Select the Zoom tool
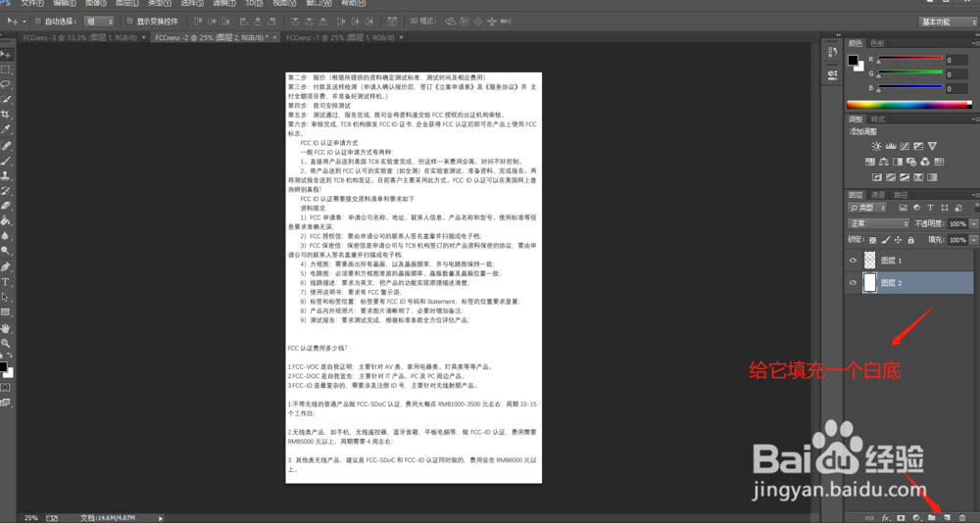 [6, 343]
